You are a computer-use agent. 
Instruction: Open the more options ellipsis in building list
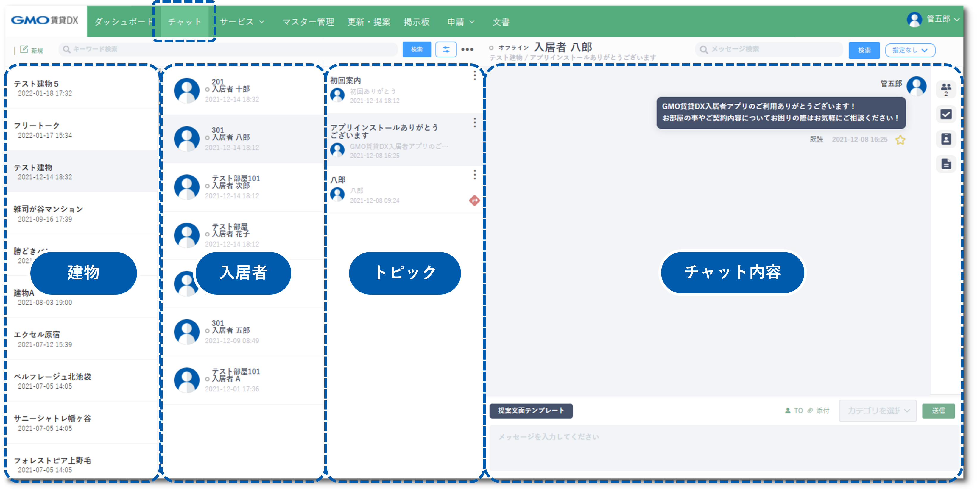467,49
